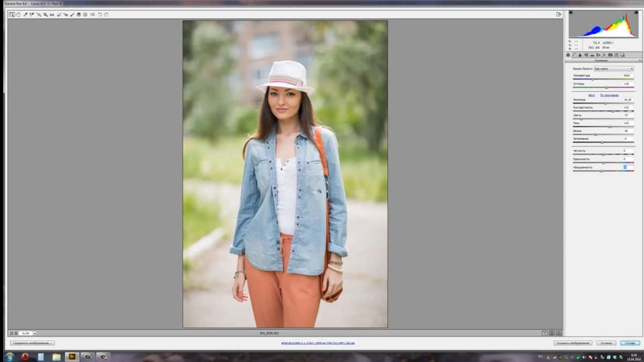Click the Saturation value input field
This screenshot has height=362, width=644.
click(628, 167)
